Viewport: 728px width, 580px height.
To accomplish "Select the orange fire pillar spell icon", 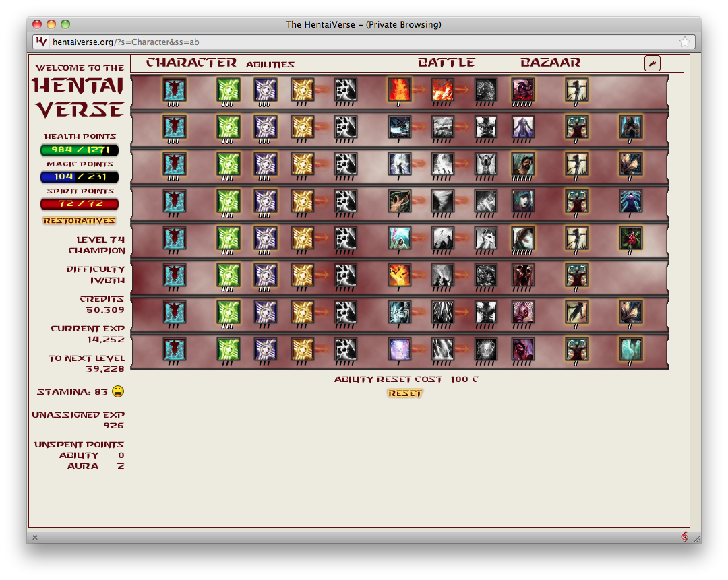I will point(399,90).
